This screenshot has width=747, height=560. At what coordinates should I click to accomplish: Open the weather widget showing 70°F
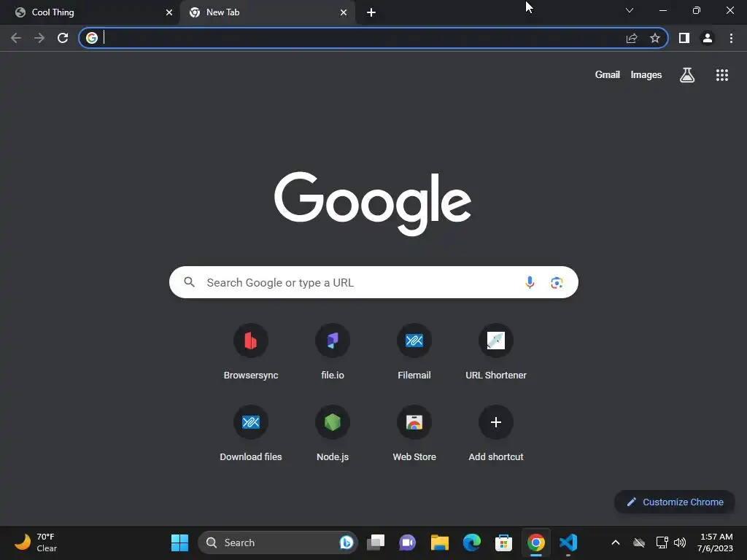pyautogui.click(x=36, y=542)
